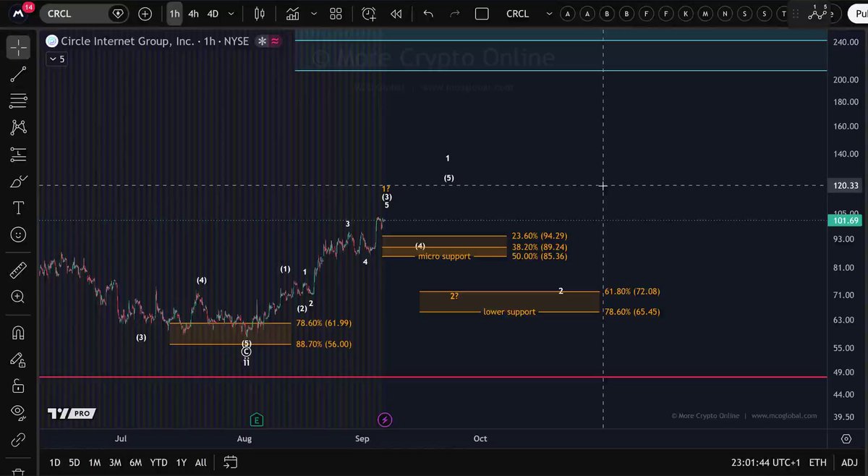Set date range to 6M
Image resolution: width=868 pixels, height=476 pixels.
point(135,462)
